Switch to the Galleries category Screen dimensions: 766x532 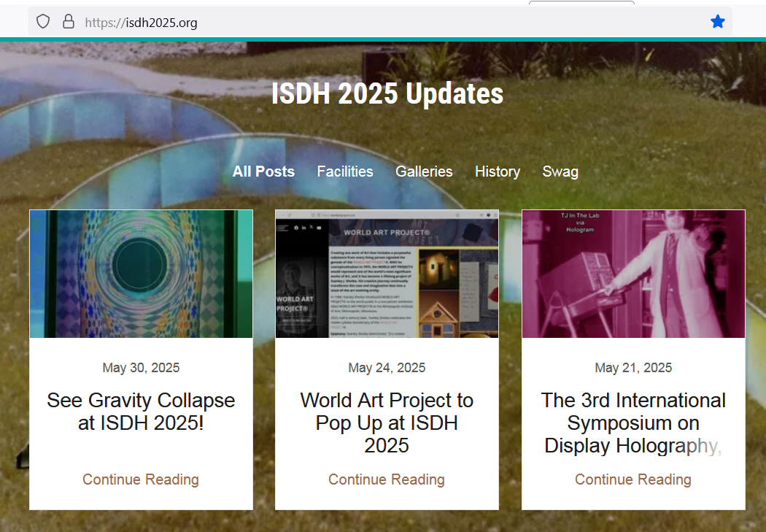pos(424,171)
